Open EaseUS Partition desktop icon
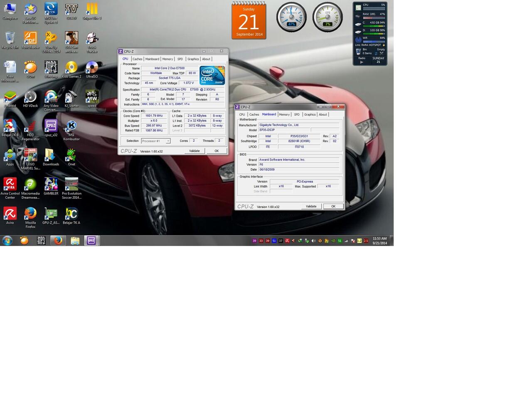This screenshot has height=399, width=532. 30,13
